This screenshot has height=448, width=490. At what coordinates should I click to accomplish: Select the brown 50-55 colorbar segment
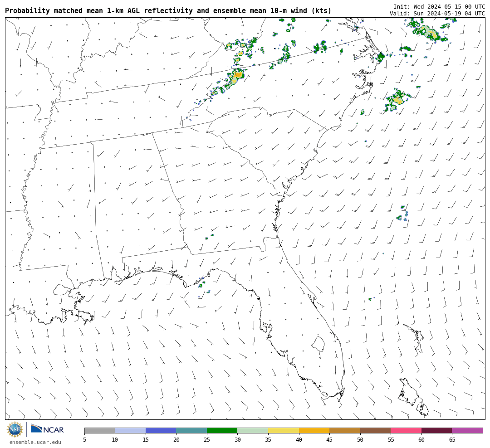coord(375,431)
